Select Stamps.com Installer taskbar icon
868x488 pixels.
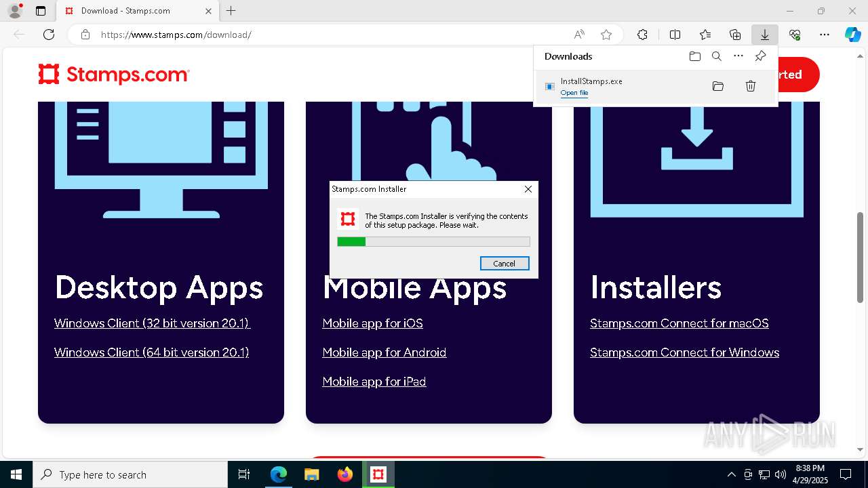pos(378,474)
